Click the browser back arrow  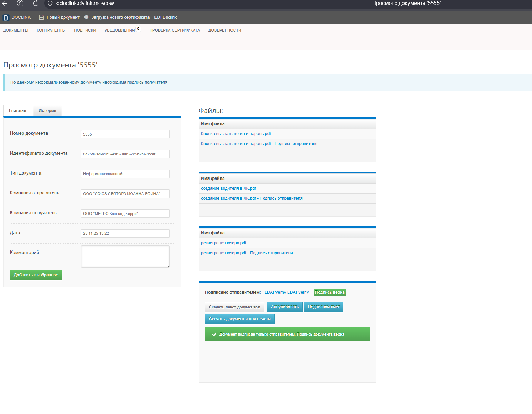tap(5, 3)
